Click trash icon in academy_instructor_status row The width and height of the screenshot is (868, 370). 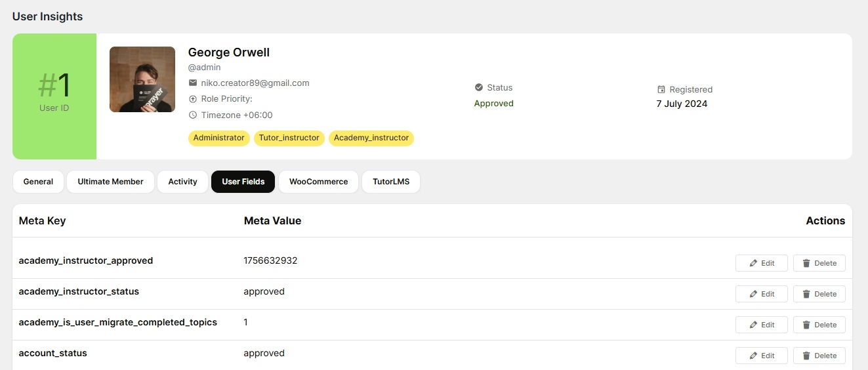(806, 294)
